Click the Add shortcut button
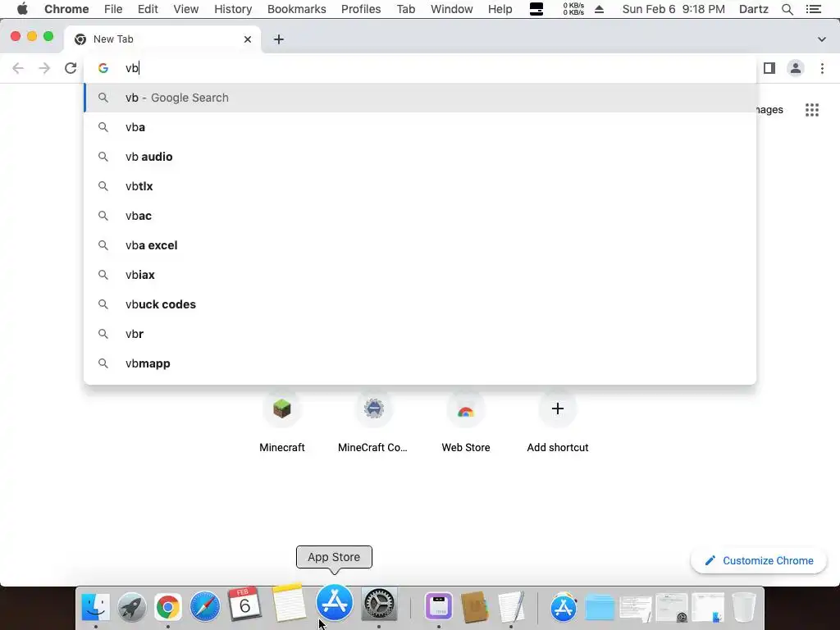Screen dimensions: 840x630 [557, 421]
